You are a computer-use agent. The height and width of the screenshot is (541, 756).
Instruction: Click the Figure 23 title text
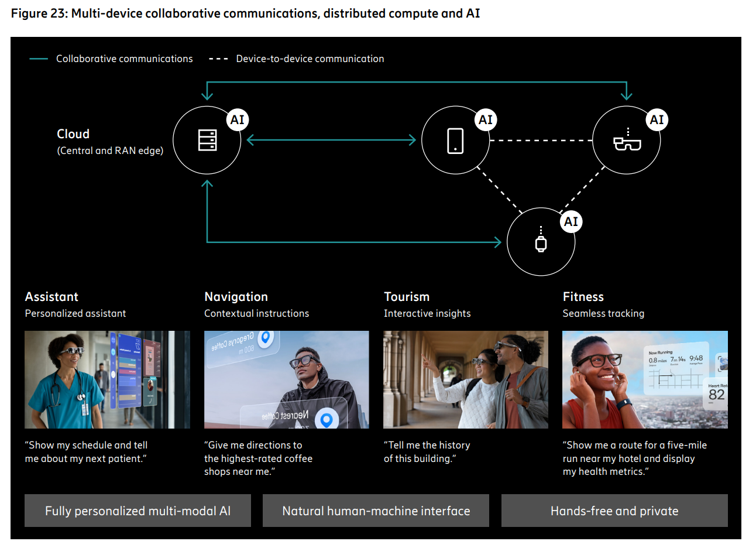[x=245, y=13]
